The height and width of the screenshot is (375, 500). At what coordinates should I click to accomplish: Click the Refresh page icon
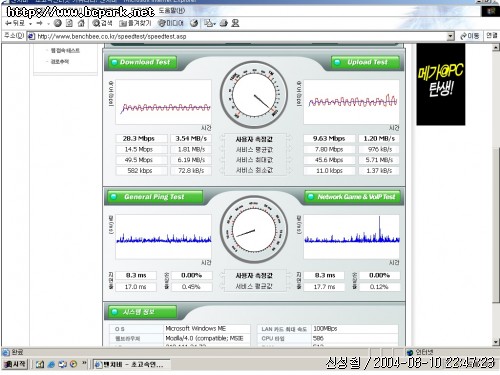(69, 23)
